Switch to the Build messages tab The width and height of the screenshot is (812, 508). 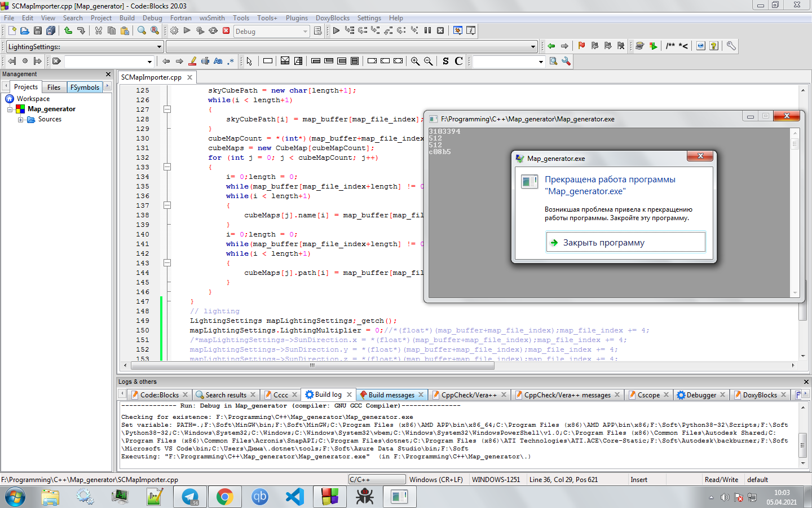coord(391,395)
